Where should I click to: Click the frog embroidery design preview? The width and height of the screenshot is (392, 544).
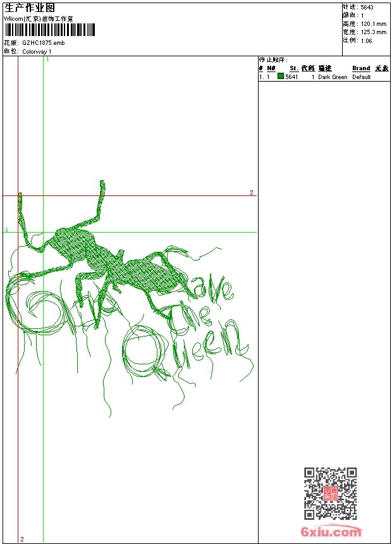pyautogui.click(x=129, y=299)
